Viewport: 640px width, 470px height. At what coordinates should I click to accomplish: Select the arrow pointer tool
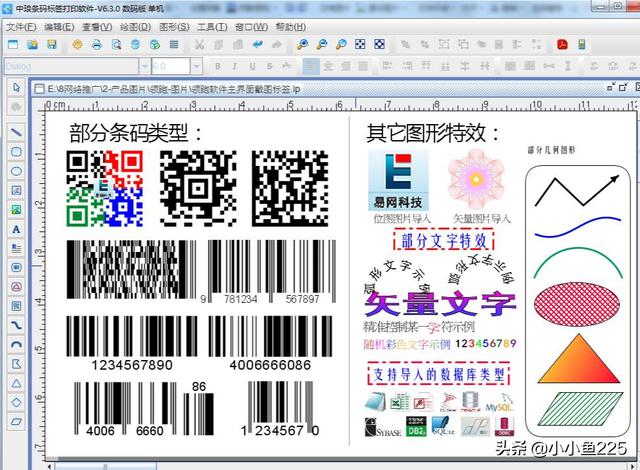coord(16,88)
